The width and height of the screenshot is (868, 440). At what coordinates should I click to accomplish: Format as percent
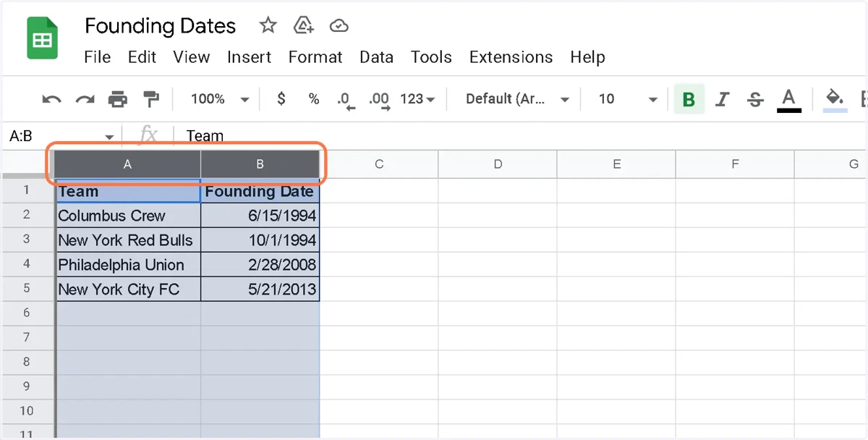314,99
